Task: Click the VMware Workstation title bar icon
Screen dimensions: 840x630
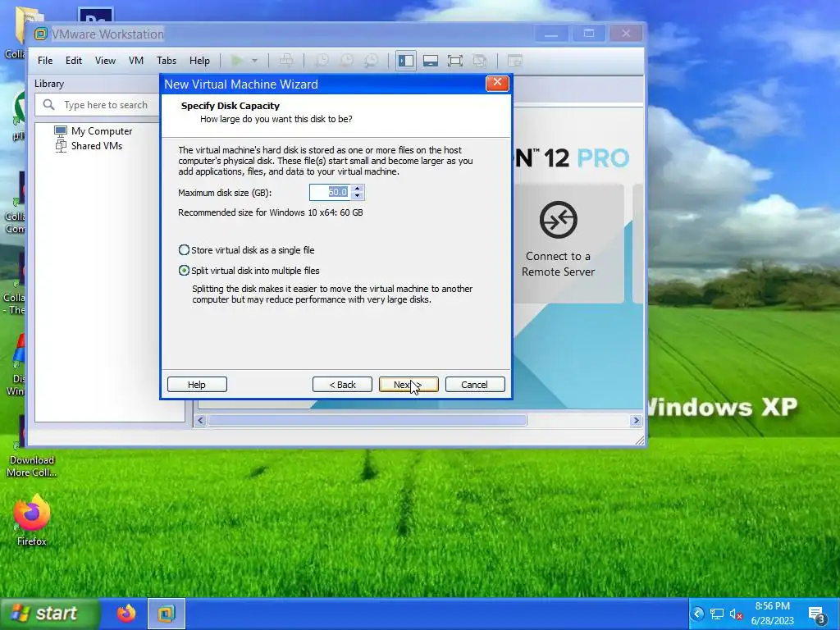Action: 41,34
